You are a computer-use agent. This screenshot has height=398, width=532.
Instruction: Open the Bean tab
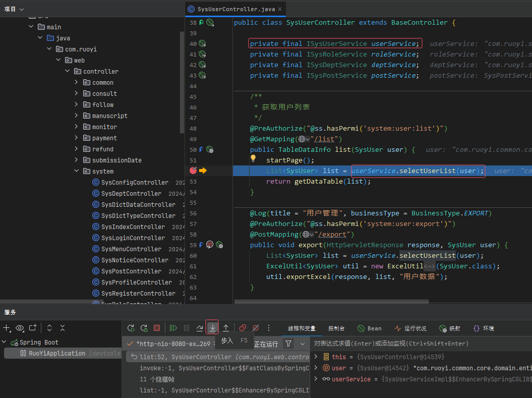pos(370,328)
